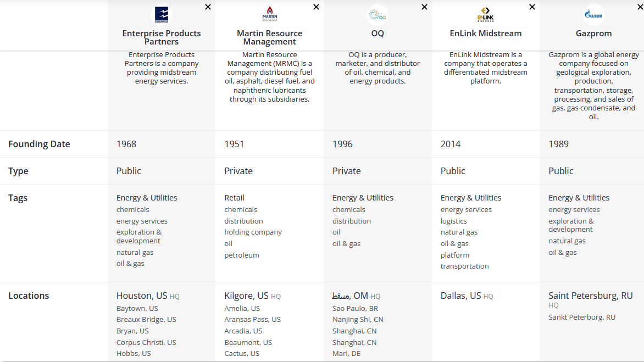Viewport: 644px width, 362px height.
Task: Remove OQ from the comparison
Action: (424, 7)
